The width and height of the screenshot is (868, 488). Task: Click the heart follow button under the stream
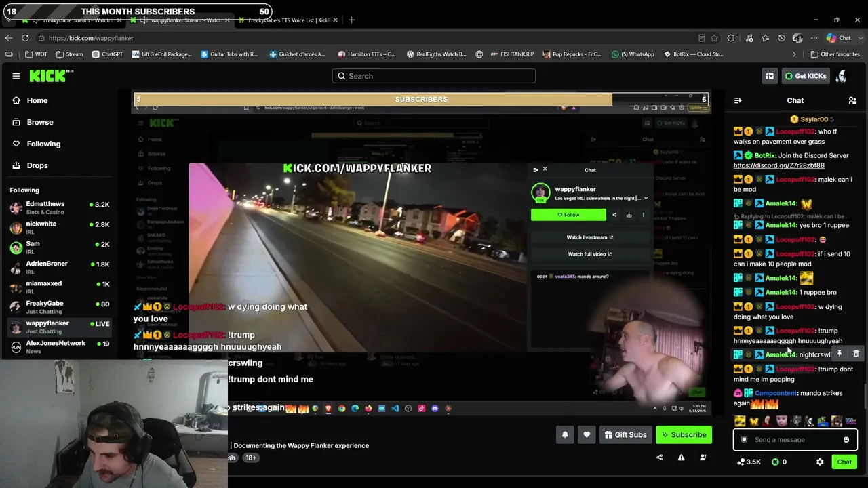(587, 435)
